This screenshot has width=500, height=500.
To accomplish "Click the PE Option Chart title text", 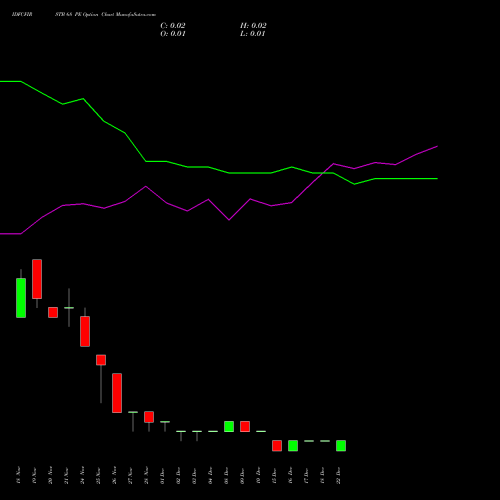I will pyautogui.click(x=105, y=15).
